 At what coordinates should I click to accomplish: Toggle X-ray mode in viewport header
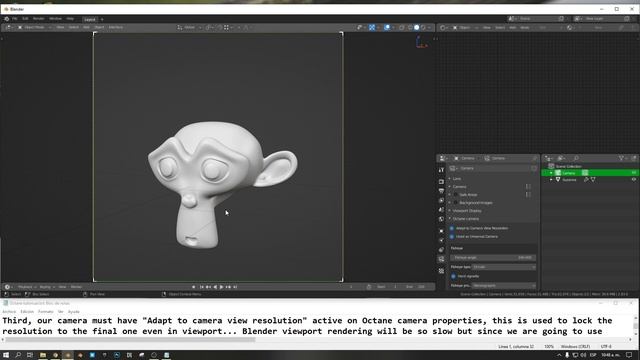pyautogui.click(x=402, y=27)
